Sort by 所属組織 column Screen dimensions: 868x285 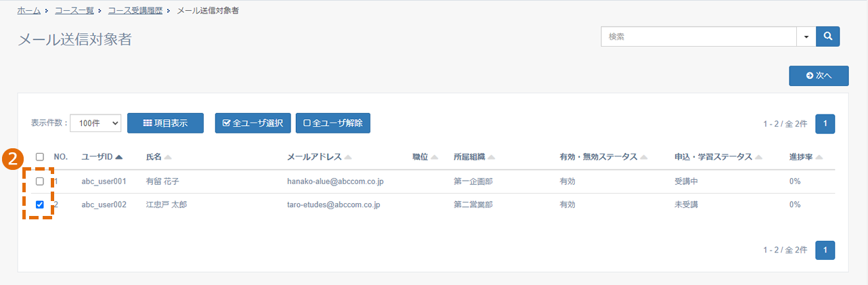point(475,157)
